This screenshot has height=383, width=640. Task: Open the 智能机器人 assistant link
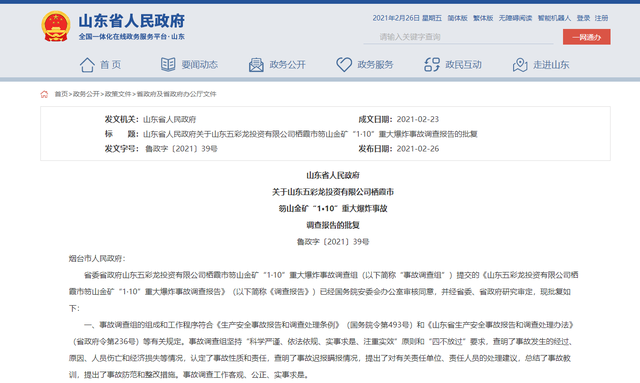coord(554,18)
